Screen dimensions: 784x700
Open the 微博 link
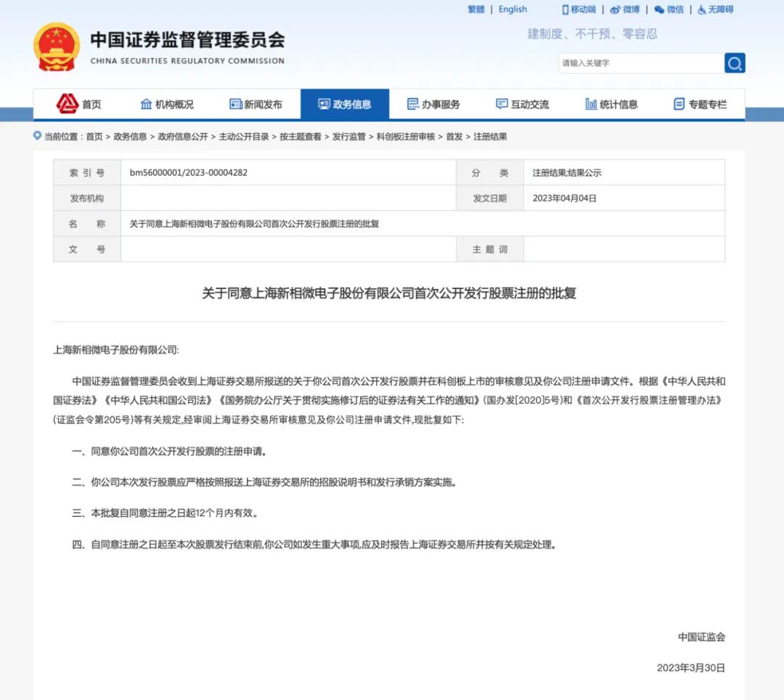point(631,9)
